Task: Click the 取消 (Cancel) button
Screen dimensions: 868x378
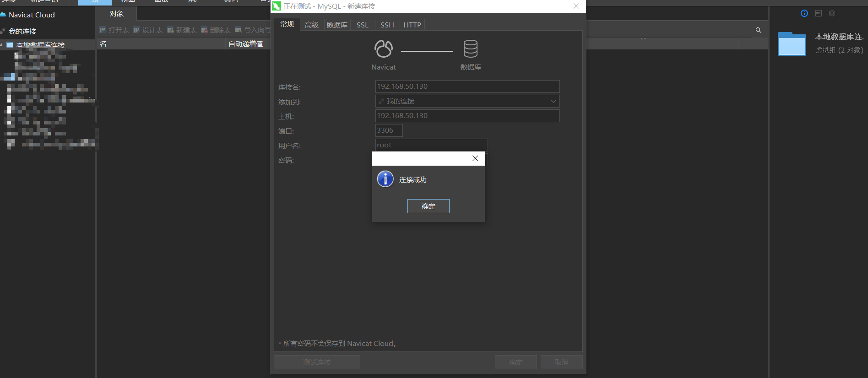Action: pyautogui.click(x=562, y=362)
